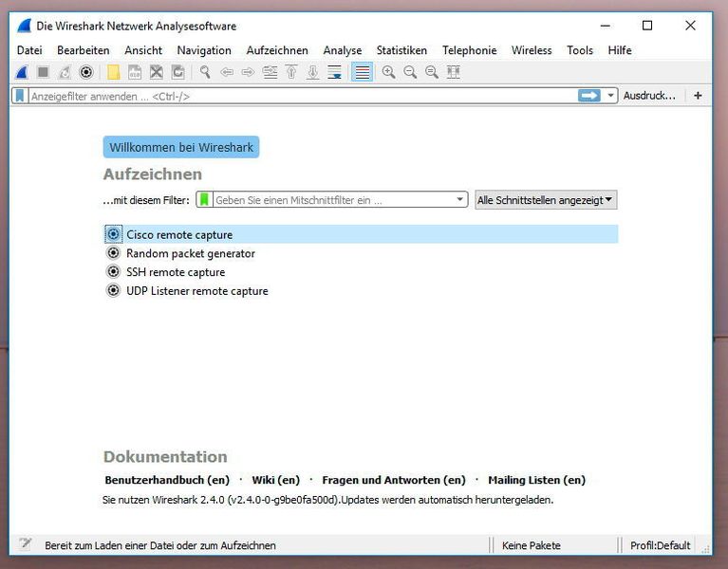Jump to the first packet
This screenshot has width=728, height=569.
click(x=291, y=72)
